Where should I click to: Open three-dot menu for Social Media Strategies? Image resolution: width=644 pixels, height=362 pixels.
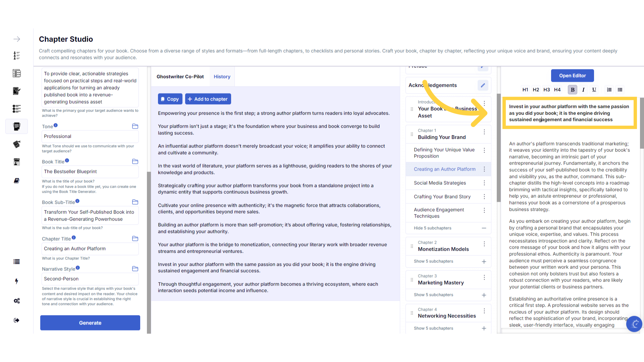pyautogui.click(x=484, y=183)
